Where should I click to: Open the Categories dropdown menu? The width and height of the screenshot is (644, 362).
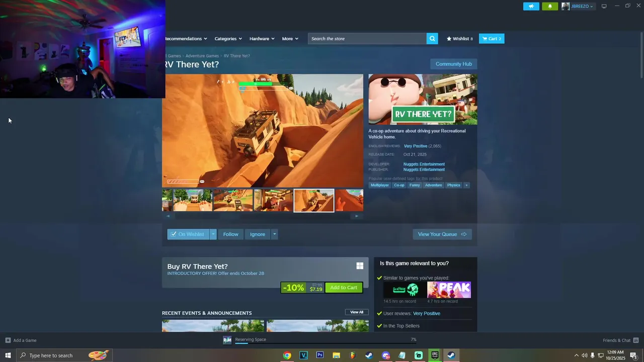228,39
